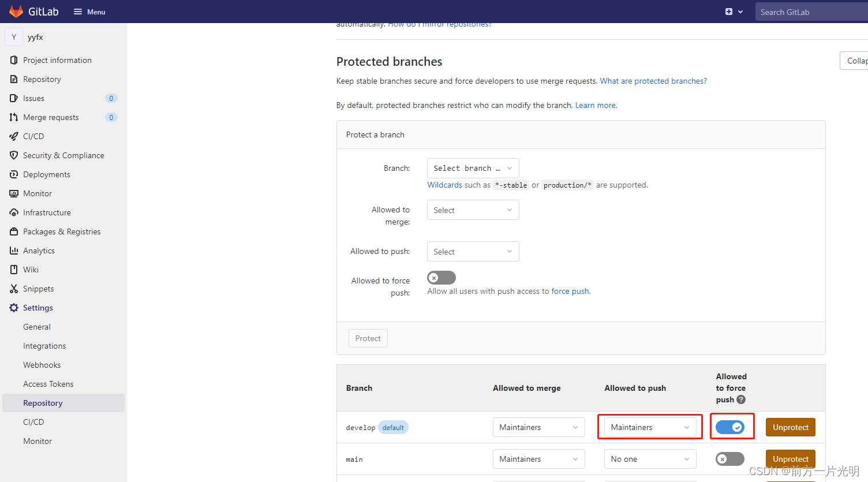Open the Select branch dropdown

(x=473, y=168)
